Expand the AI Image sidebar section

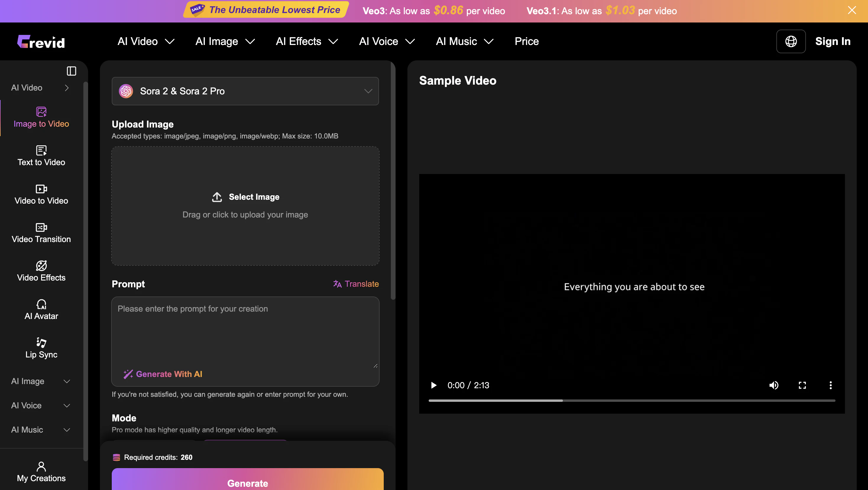click(x=41, y=381)
